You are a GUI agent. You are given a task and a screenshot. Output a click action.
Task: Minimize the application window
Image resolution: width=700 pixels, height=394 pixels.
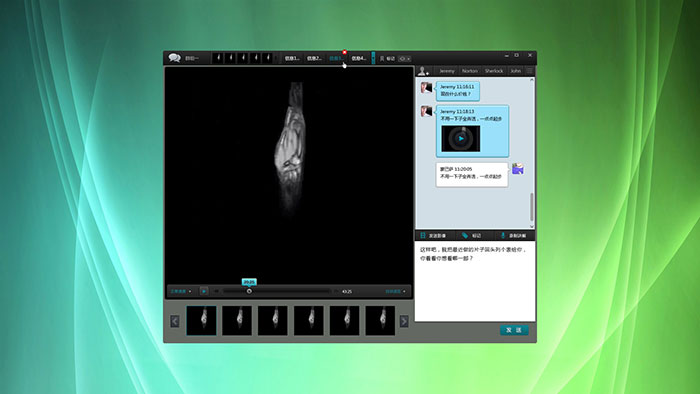507,56
